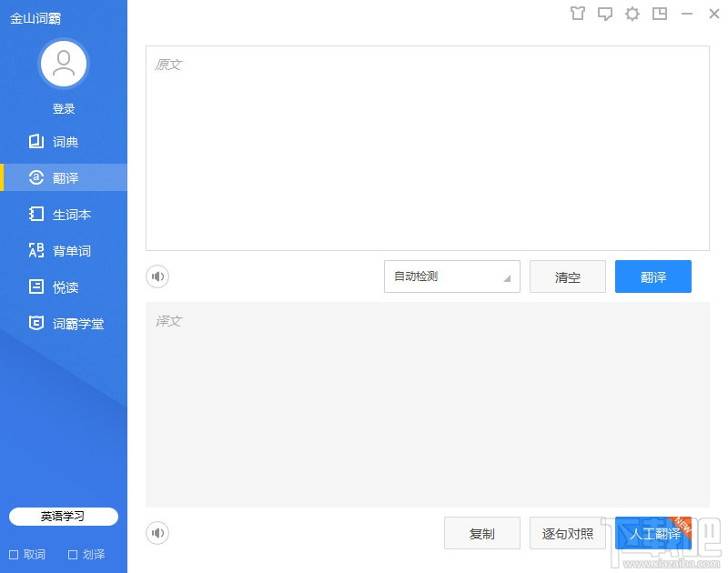Play audio of the translated text
The image size is (728, 573).
pyautogui.click(x=157, y=533)
